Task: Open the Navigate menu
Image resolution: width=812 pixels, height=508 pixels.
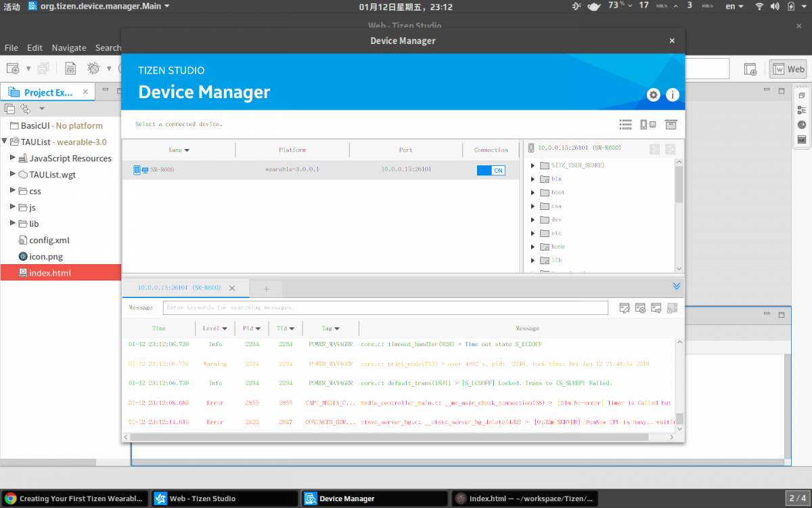Action: coord(69,48)
